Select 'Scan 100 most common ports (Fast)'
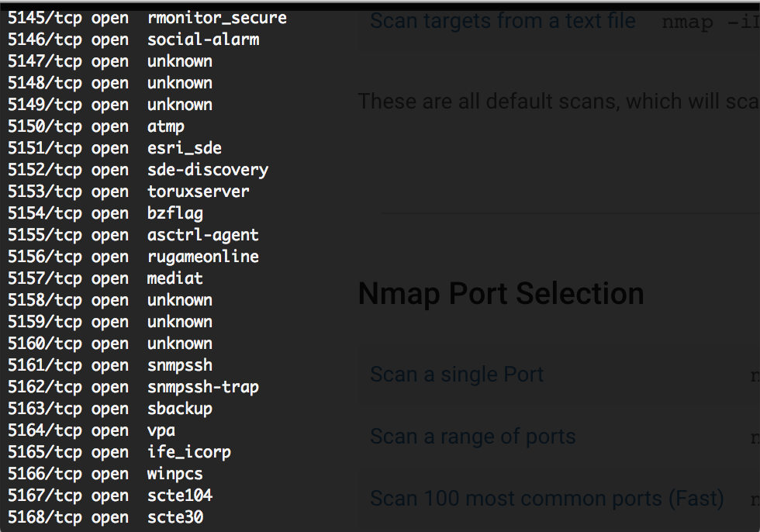This screenshot has width=760, height=532. pos(547,499)
